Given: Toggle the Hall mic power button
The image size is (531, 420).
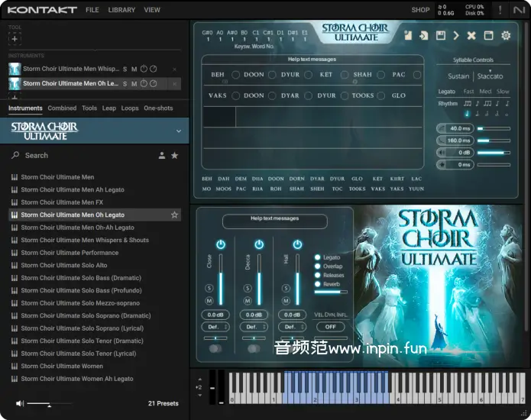Looking at the screenshot, I should (x=297, y=244).
